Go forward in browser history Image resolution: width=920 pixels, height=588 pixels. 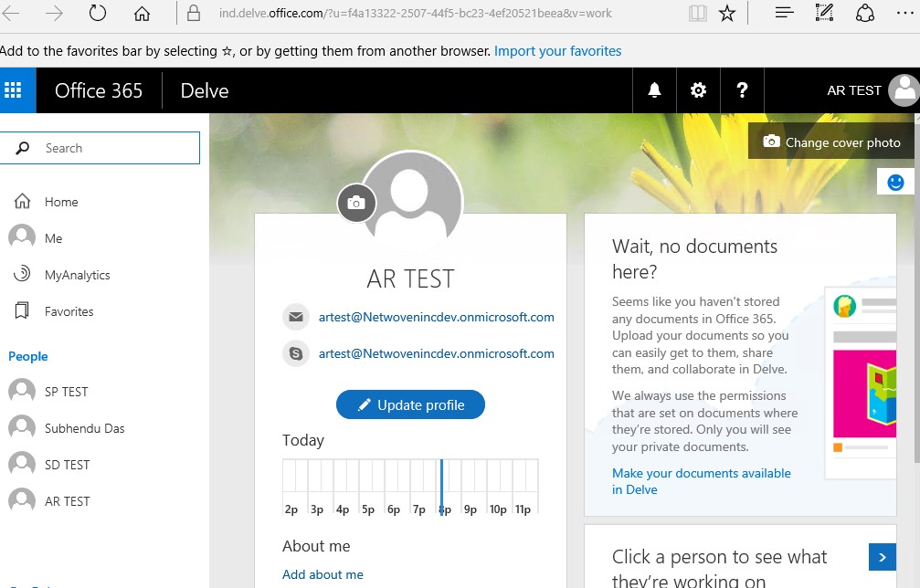tap(54, 13)
